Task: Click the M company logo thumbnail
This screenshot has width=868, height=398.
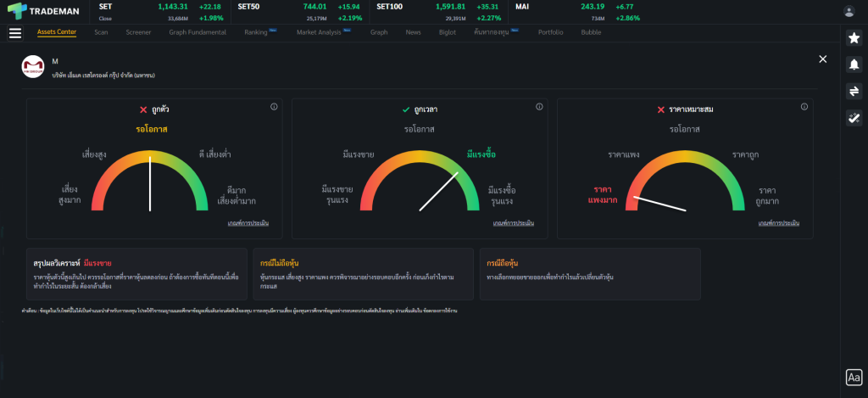Action: tap(33, 67)
